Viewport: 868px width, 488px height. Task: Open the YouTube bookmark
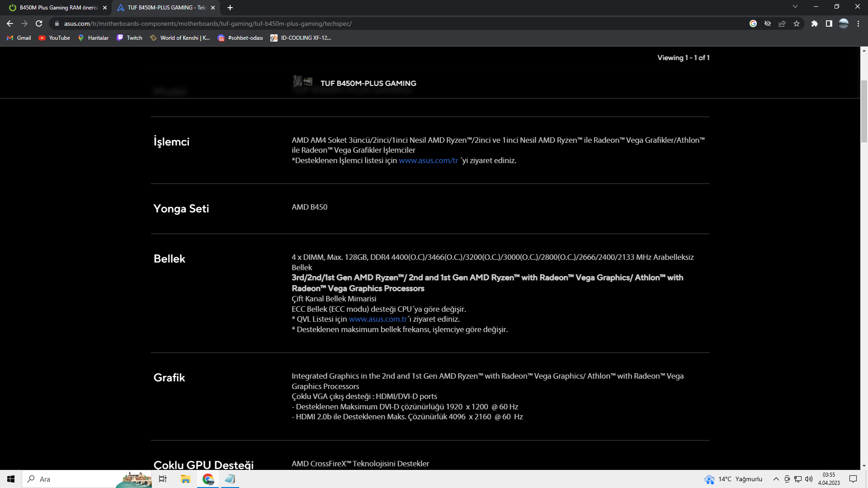pyautogui.click(x=55, y=38)
